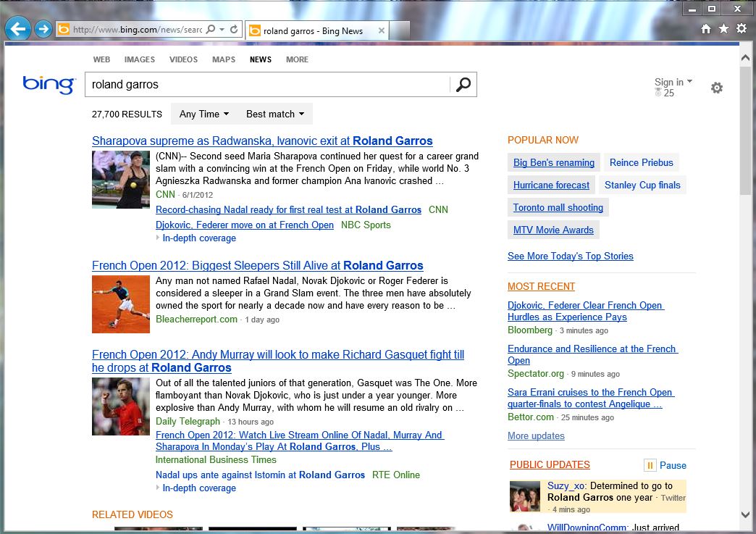The width and height of the screenshot is (756, 534).
Task: Open Watch Live Stream Online article link
Action: pyautogui.click(x=299, y=441)
